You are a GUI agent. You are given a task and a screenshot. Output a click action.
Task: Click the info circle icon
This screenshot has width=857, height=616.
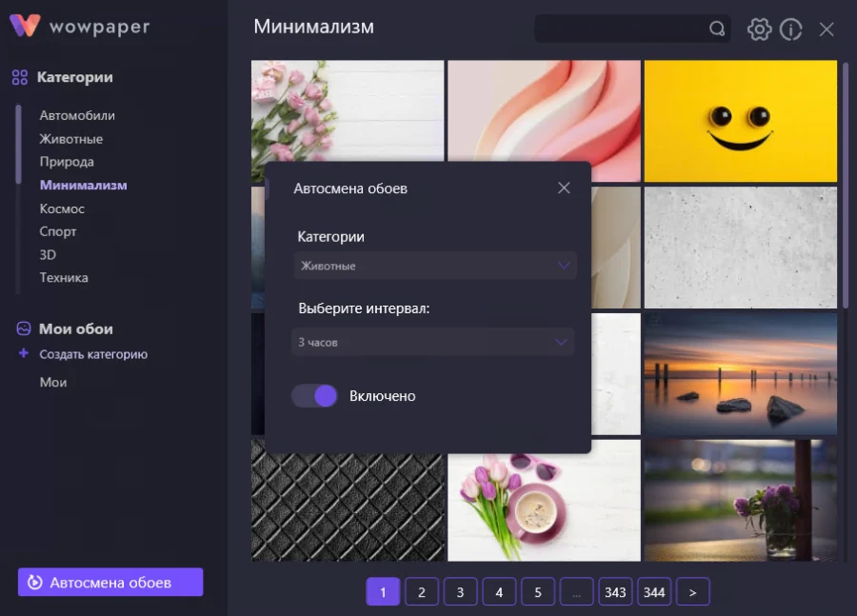point(790,30)
